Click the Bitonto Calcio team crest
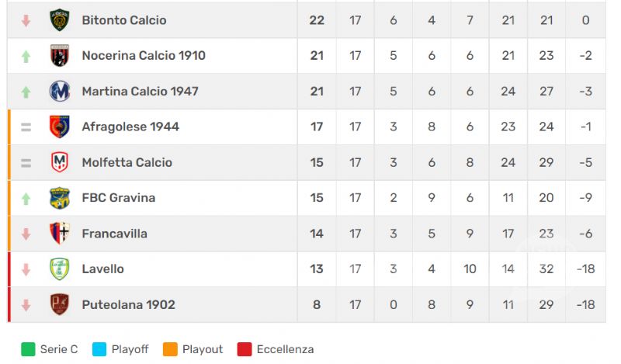 pyautogui.click(x=60, y=20)
